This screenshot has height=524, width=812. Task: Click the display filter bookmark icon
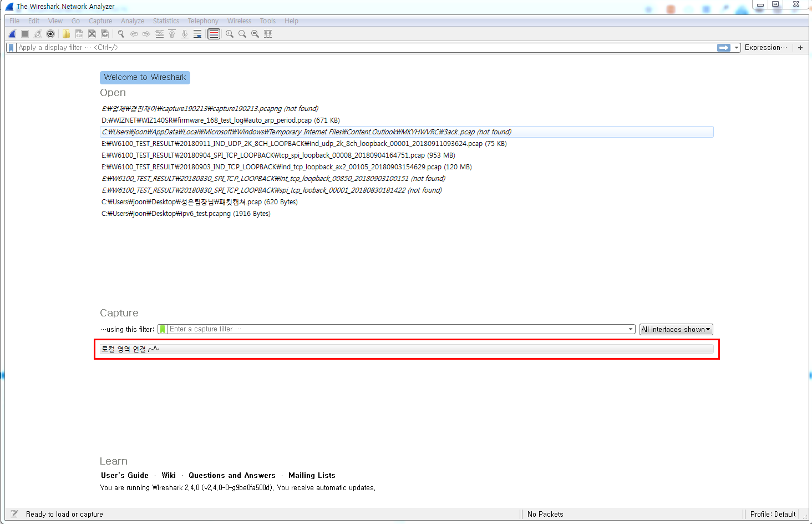(x=11, y=48)
